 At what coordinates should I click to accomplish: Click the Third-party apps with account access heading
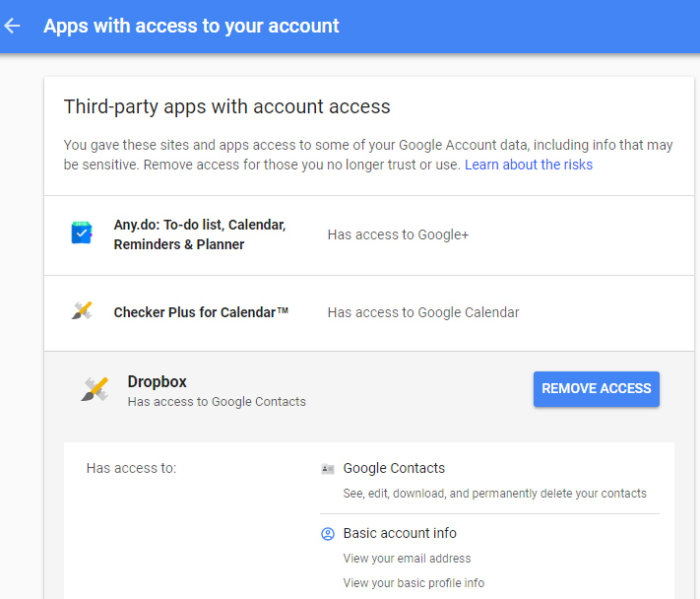coord(227,106)
